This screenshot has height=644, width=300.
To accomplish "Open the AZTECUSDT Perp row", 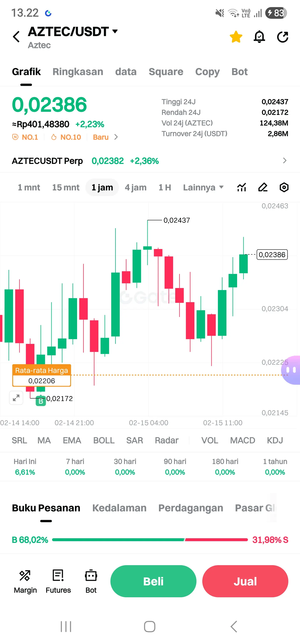I will 150,161.
